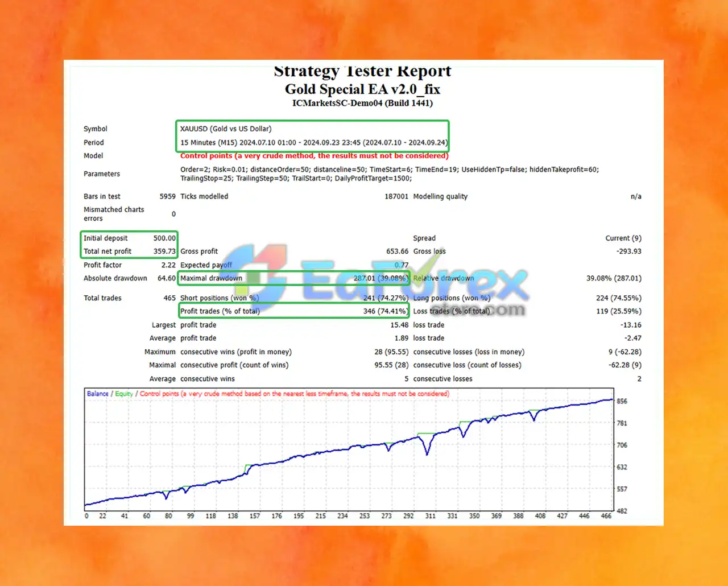Click the total net profit value 359.73
The height and width of the screenshot is (586, 728).
pos(164,251)
